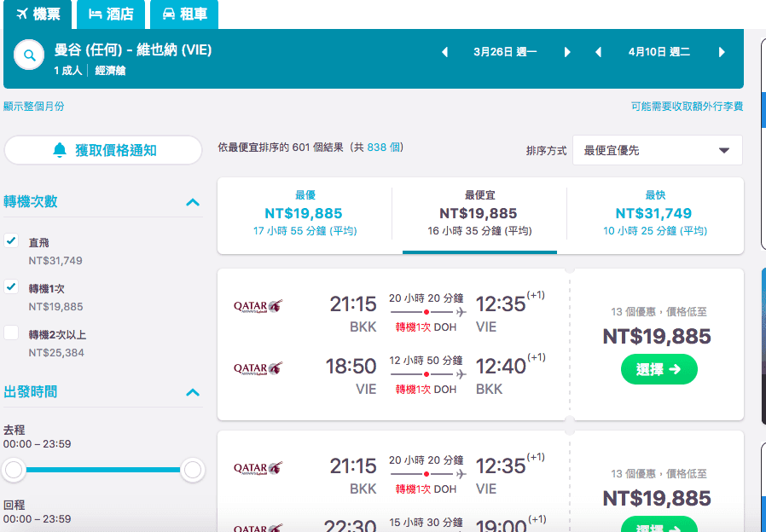Uncheck the 轉機1次 checkbox
The width and height of the screenshot is (766, 532).
[11, 286]
